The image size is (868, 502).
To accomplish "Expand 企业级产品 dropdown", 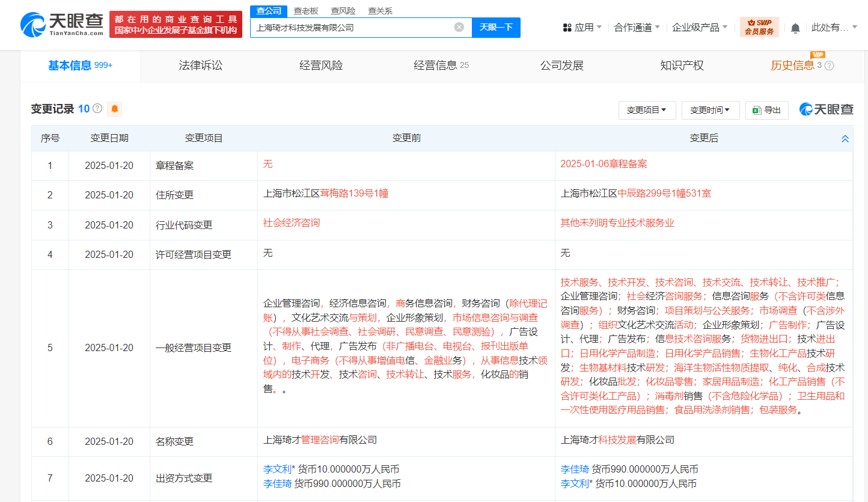I will tap(699, 27).
